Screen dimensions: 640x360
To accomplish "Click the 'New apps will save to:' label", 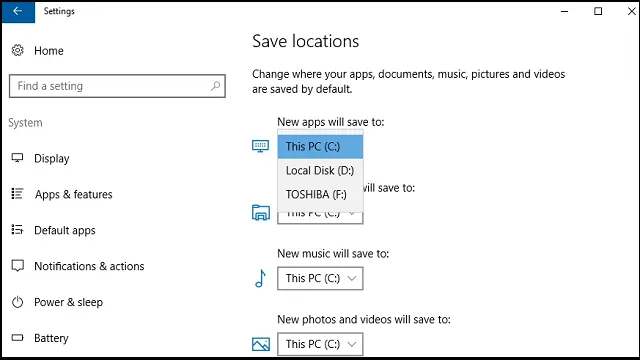I will point(331,122).
